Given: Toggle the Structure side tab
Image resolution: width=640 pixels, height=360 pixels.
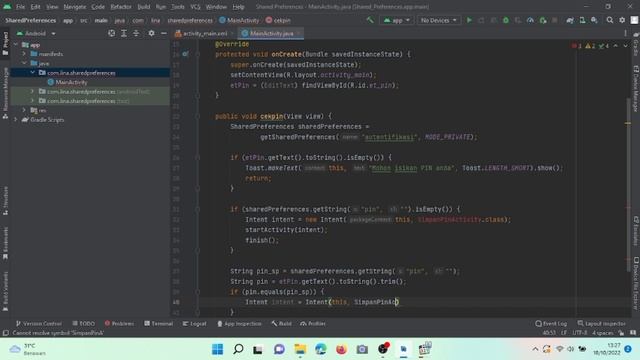Looking at the screenshot, I should point(5,201).
